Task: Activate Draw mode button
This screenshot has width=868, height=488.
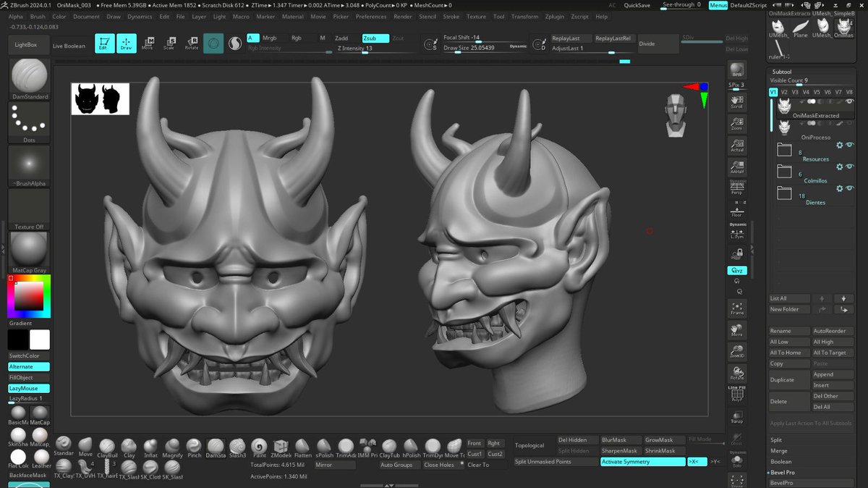Action: (x=126, y=43)
